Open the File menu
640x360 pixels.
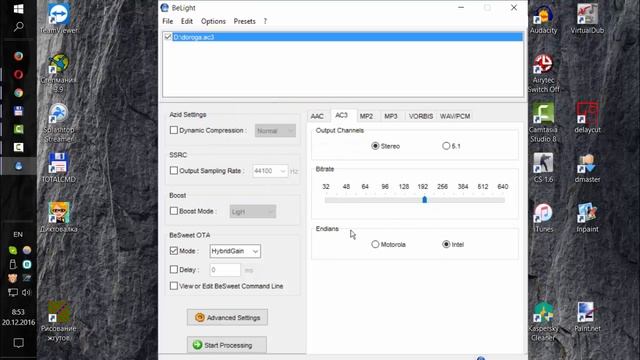168,21
